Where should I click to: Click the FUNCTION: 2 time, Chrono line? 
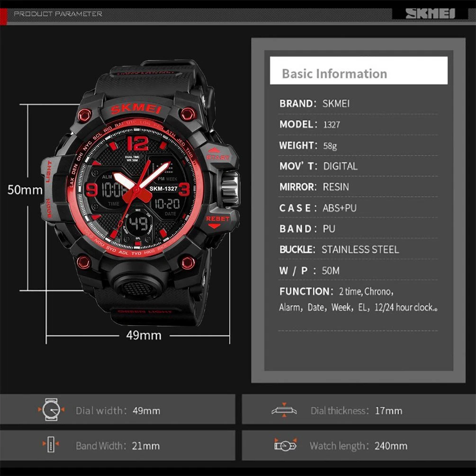pos(336,291)
